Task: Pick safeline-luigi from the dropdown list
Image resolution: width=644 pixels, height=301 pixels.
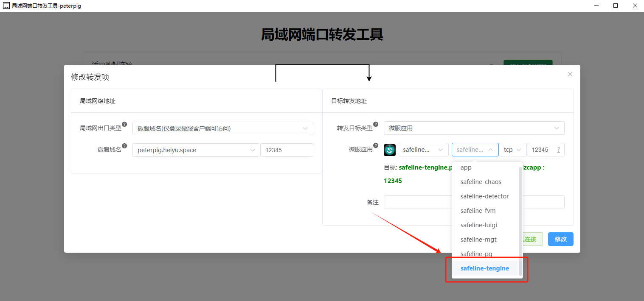Action: pos(485,225)
